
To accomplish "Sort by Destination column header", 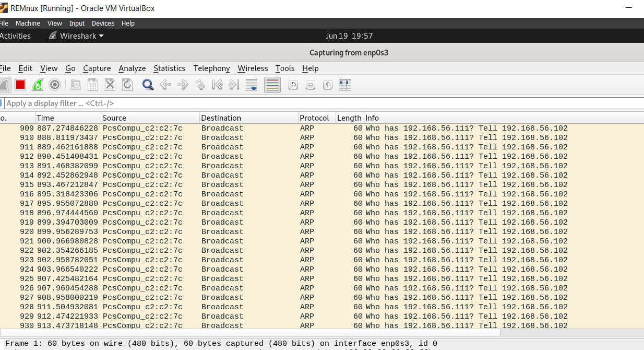I will 249,118.
